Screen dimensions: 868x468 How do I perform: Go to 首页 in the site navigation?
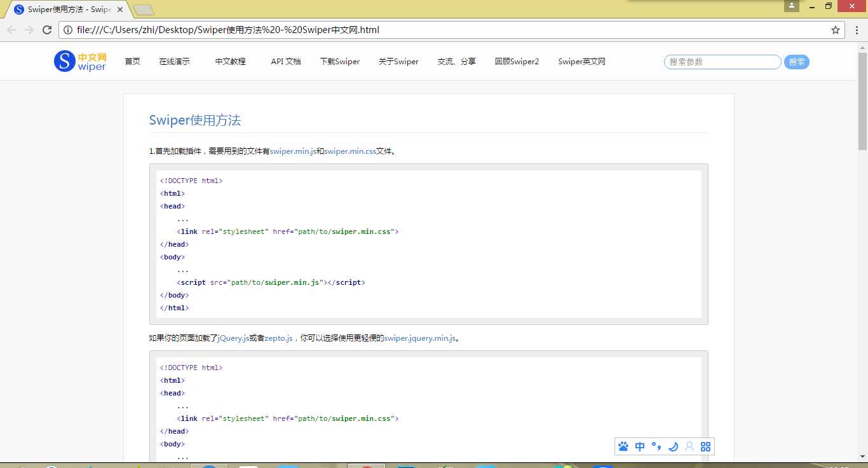click(132, 62)
